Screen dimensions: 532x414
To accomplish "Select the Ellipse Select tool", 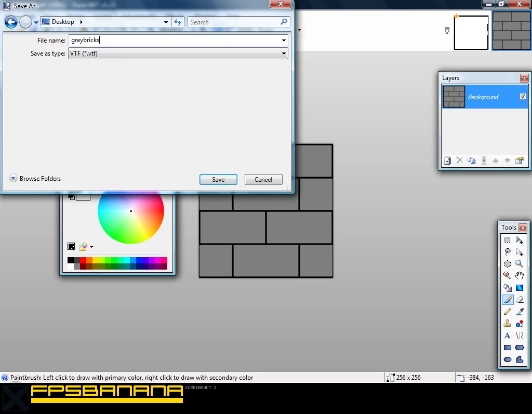I will click(507, 263).
